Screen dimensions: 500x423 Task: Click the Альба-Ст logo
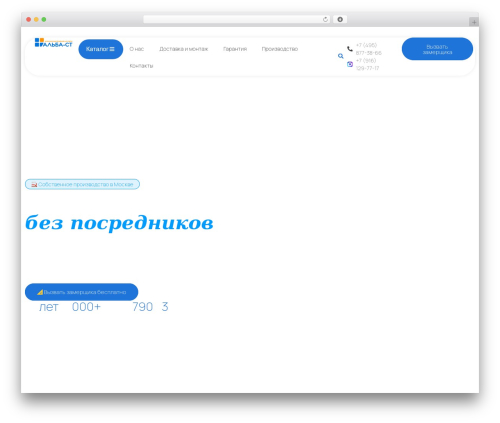[x=53, y=43]
